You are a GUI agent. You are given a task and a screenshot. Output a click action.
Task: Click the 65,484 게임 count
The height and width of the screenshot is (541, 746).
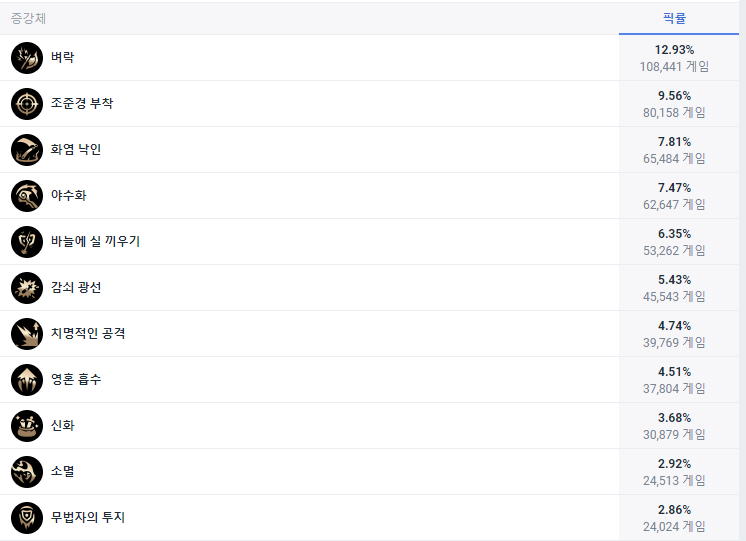point(674,158)
